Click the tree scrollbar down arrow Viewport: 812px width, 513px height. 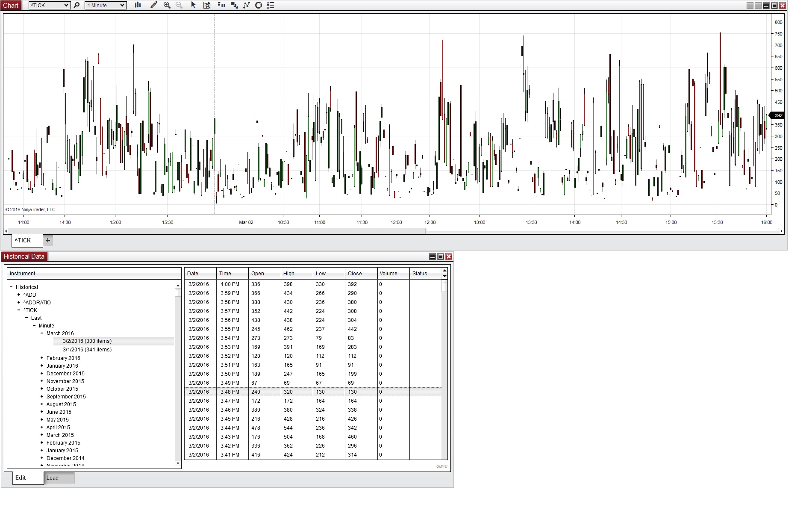(178, 463)
